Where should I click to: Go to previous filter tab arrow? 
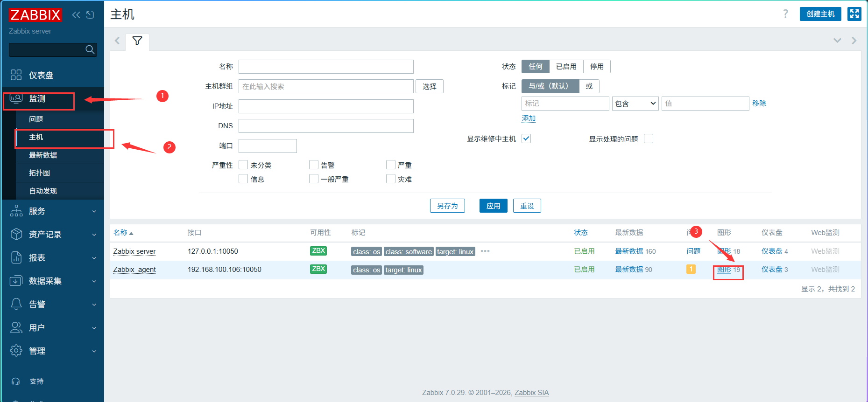(x=117, y=41)
